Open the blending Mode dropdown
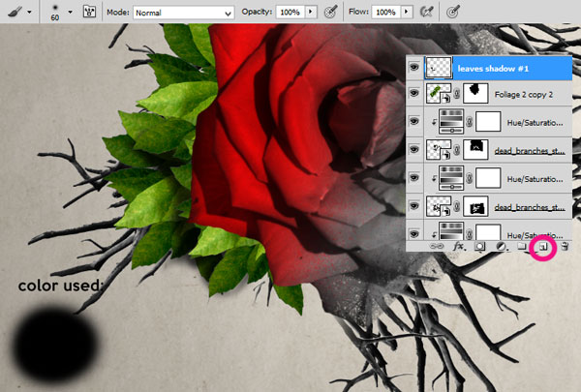This screenshot has height=392, width=581. (182, 13)
